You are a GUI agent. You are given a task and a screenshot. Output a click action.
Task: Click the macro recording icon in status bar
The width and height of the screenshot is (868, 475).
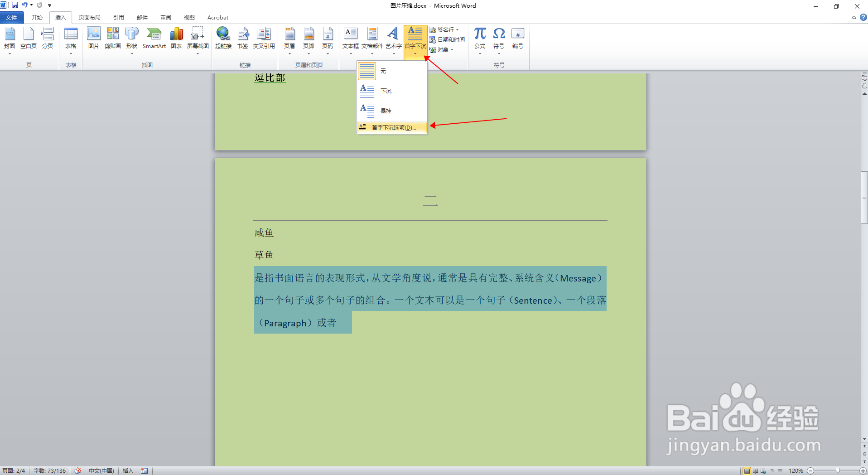(x=144, y=470)
